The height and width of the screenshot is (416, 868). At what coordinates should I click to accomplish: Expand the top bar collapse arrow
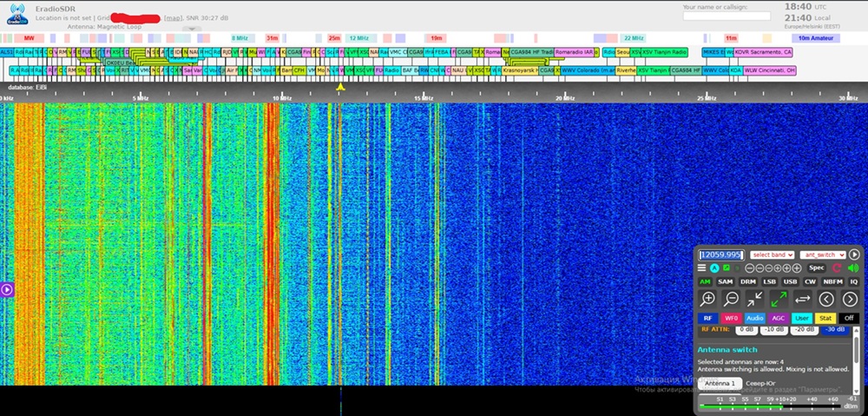coord(192,29)
